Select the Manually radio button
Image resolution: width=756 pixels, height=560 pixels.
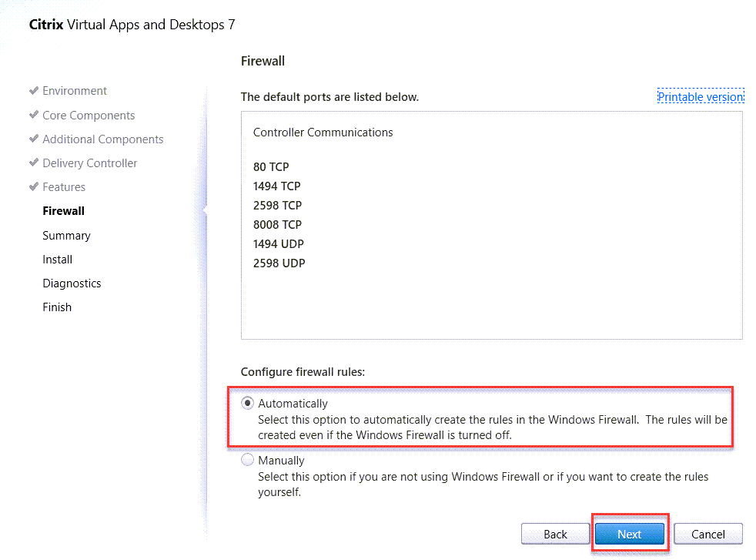247,460
